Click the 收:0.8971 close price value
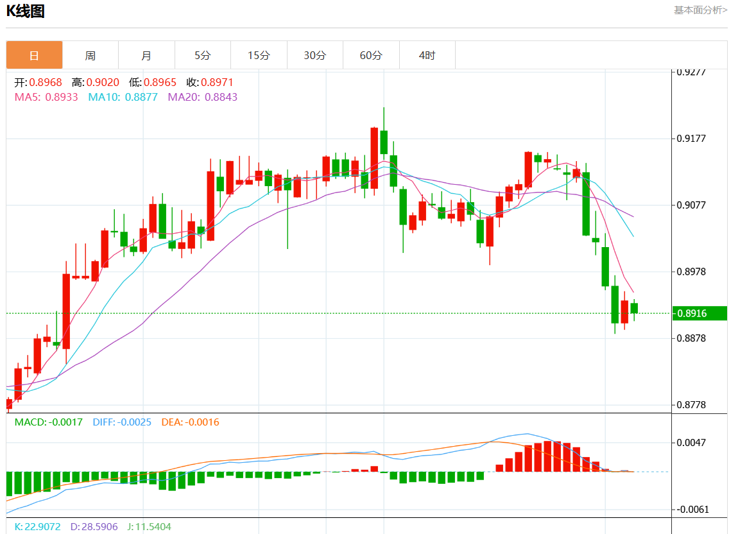756x534 pixels. 210,83
